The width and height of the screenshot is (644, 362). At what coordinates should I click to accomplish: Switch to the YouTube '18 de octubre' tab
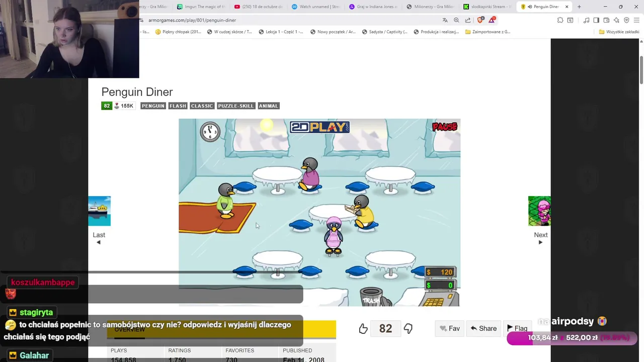click(258, 7)
